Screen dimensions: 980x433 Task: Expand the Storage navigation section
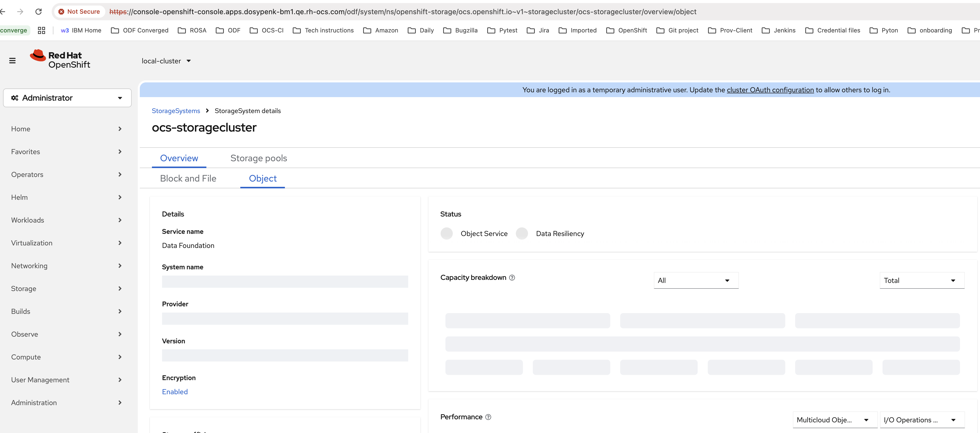coord(67,289)
